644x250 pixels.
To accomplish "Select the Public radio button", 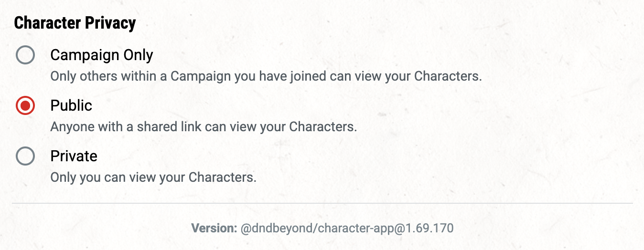I will (x=25, y=105).
